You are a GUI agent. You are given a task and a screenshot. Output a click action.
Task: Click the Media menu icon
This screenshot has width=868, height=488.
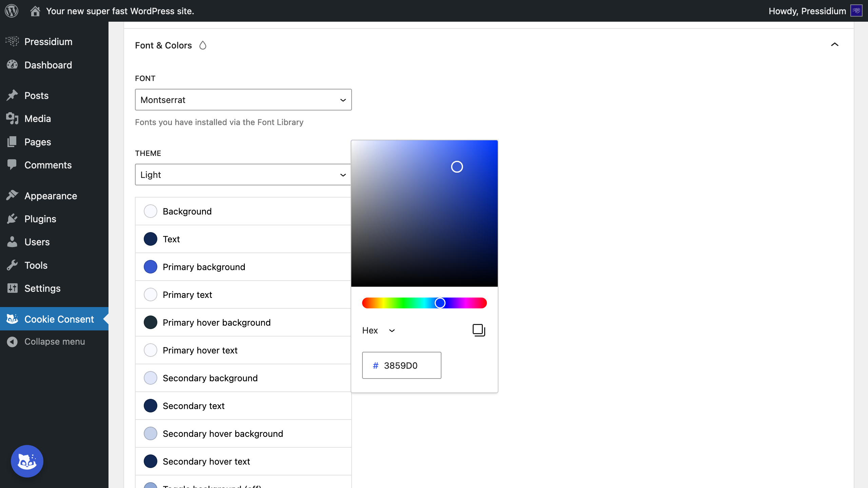point(12,119)
